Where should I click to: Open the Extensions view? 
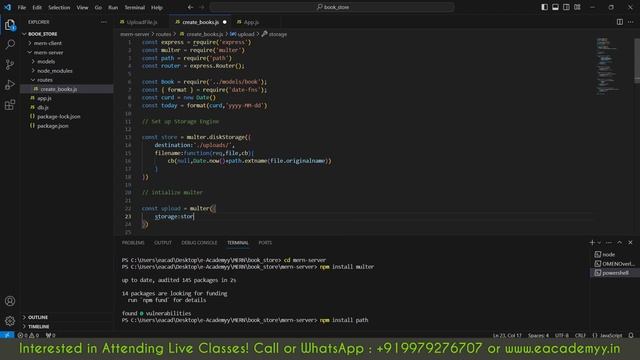coord(10,105)
